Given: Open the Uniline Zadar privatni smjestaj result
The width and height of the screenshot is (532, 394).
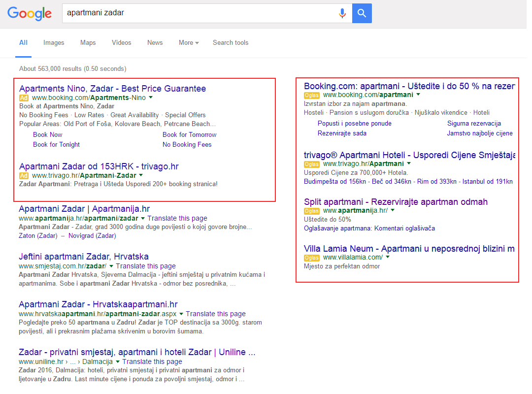Looking at the screenshot, I should coord(137,352).
